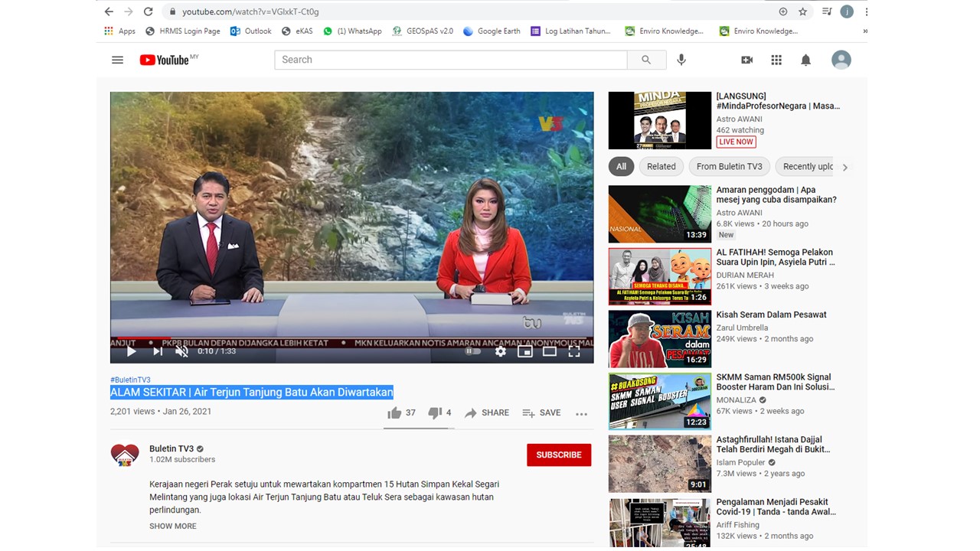Open the Log Latihan Tahun bookmark
Screen dimensions: 980x551
pos(570,31)
